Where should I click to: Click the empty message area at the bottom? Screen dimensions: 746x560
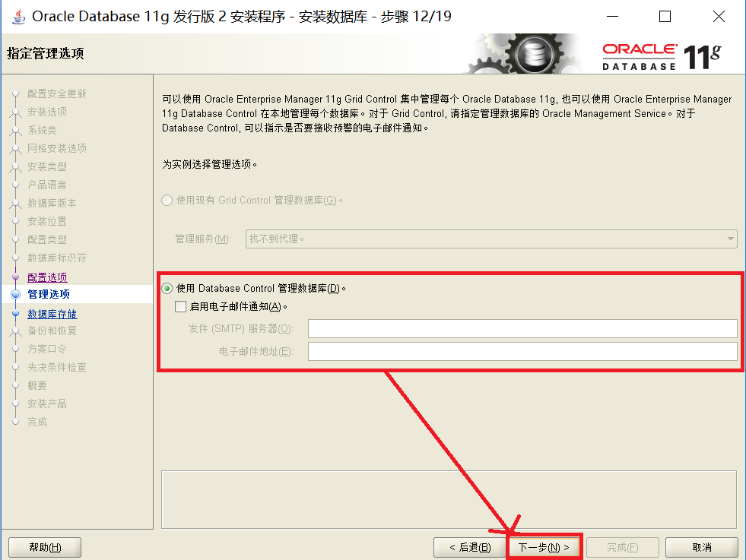coord(449,500)
